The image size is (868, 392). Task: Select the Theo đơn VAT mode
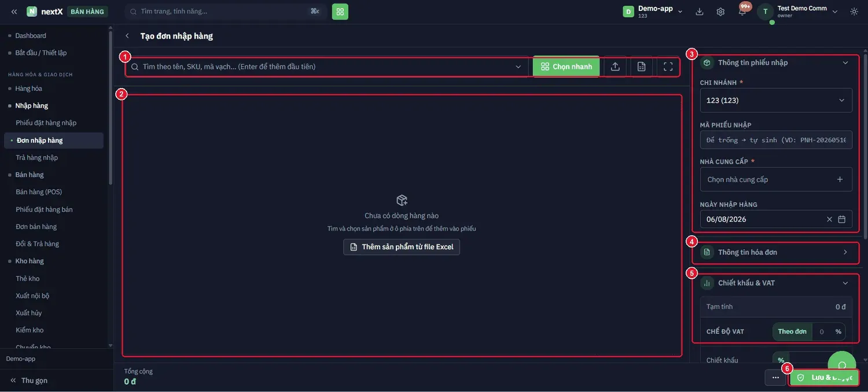pos(792,332)
